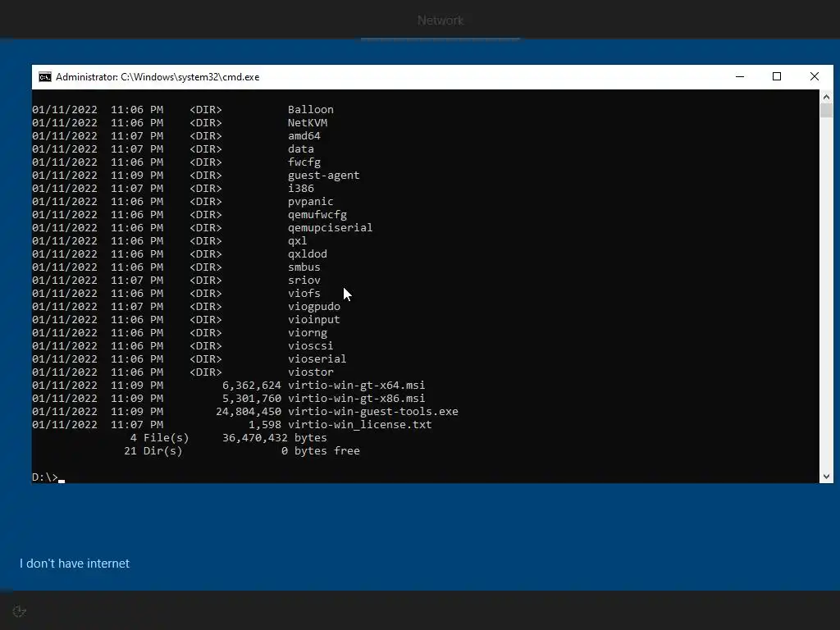This screenshot has width=840, height=630.
Task: Click the pvpanic directory name
Action: [311, 202]
